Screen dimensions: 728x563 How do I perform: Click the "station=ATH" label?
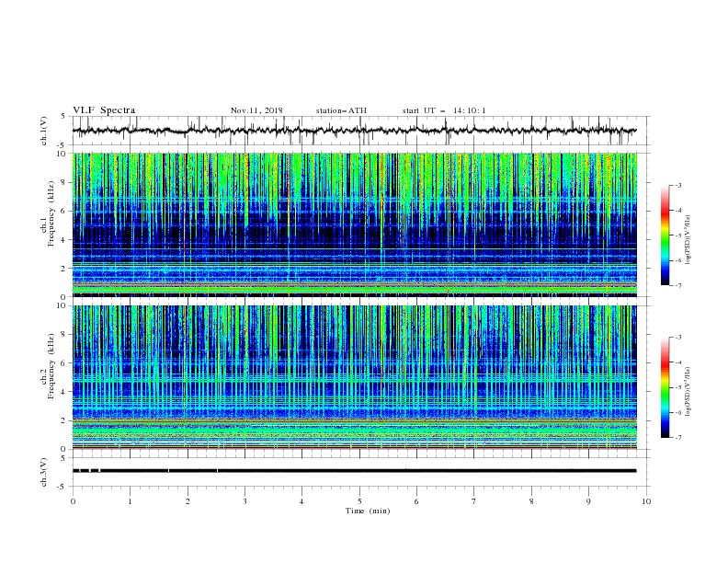point(341,110)
